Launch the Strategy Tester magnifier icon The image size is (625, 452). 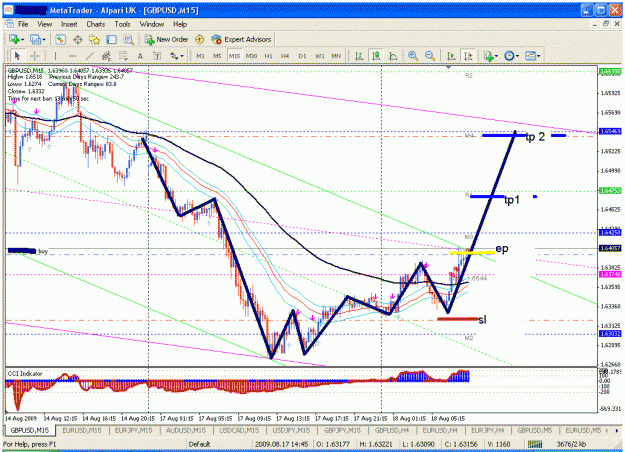128,39
